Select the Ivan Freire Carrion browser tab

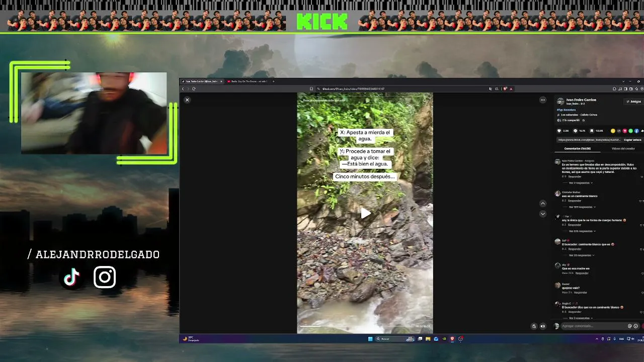[202, 81]
